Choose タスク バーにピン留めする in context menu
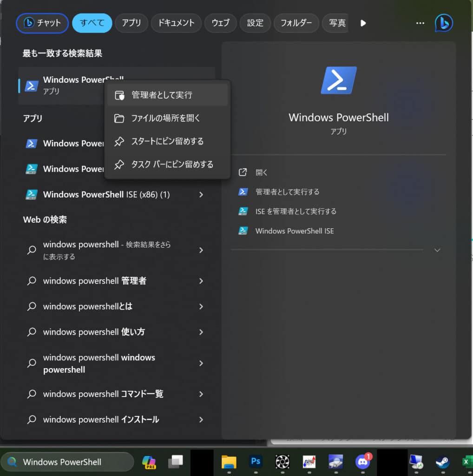Screen dimensions: 473x476 167,164
